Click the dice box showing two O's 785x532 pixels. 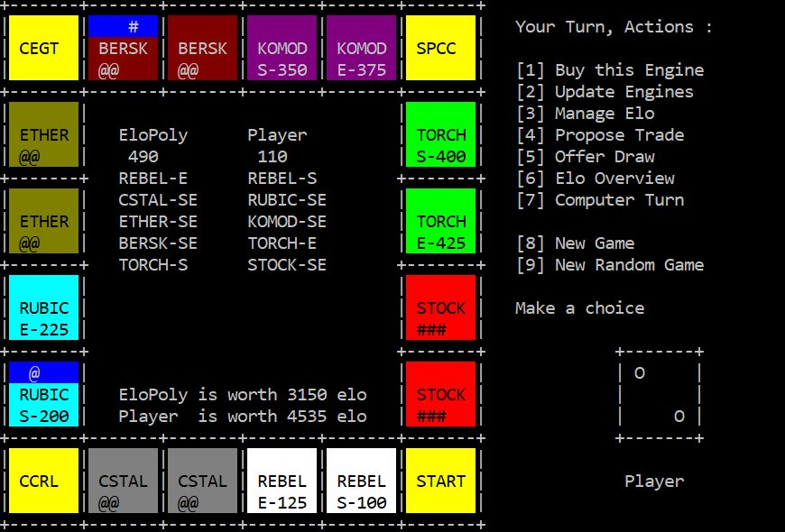[x=660, y=395]
